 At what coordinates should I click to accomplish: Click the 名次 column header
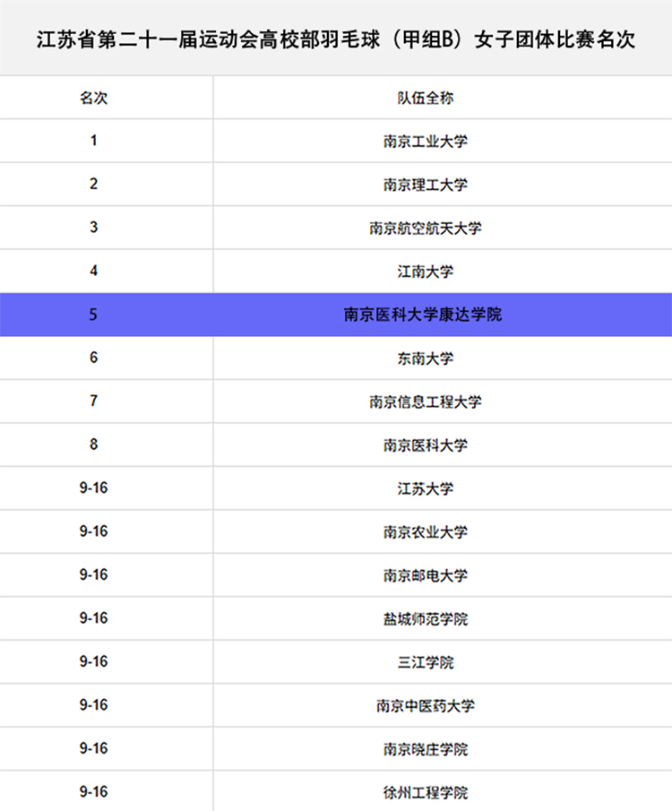(93, 98)
